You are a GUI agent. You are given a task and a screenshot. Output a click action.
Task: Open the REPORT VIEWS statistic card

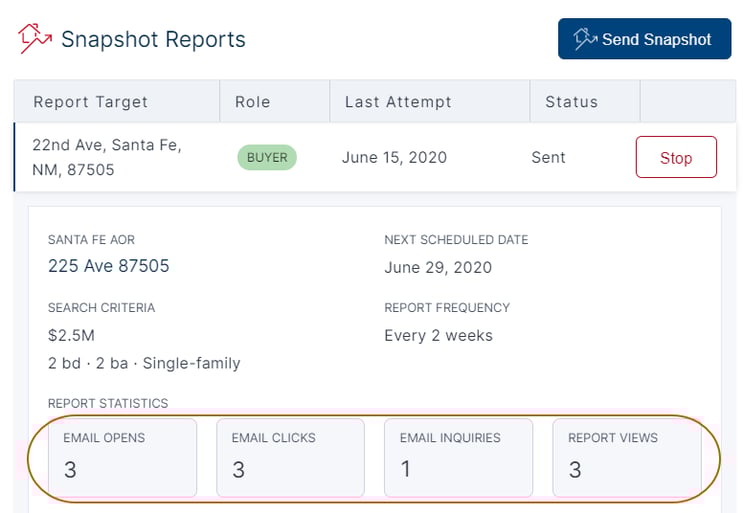tap(627, 458)
